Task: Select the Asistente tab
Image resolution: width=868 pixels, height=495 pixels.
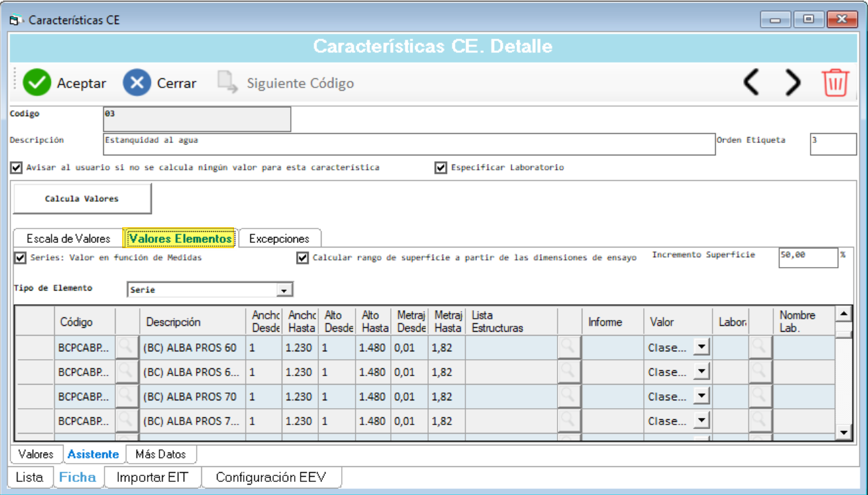Action: pyautogui.click(x=93, y=454)
